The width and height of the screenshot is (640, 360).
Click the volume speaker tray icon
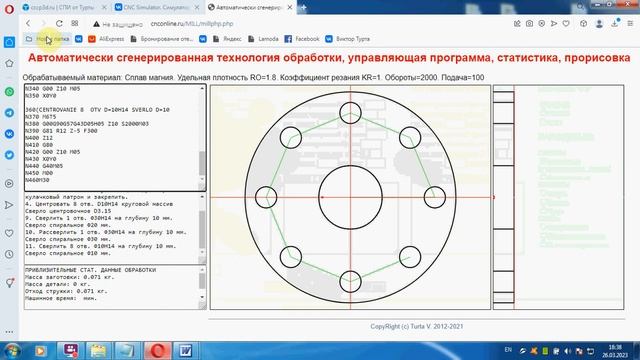(x=567, y=351)
